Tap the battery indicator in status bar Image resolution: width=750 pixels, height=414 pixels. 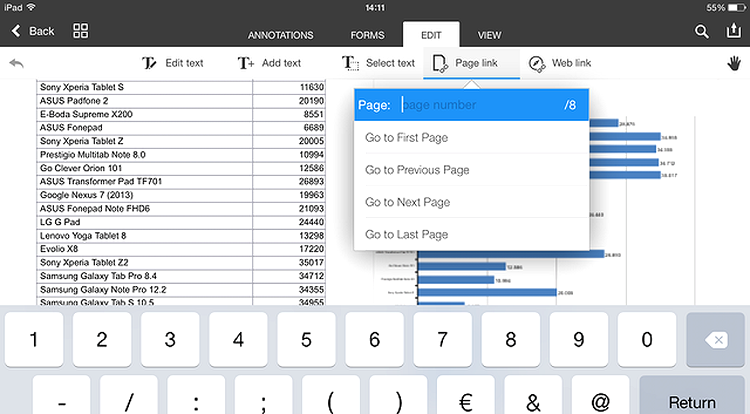737,8
